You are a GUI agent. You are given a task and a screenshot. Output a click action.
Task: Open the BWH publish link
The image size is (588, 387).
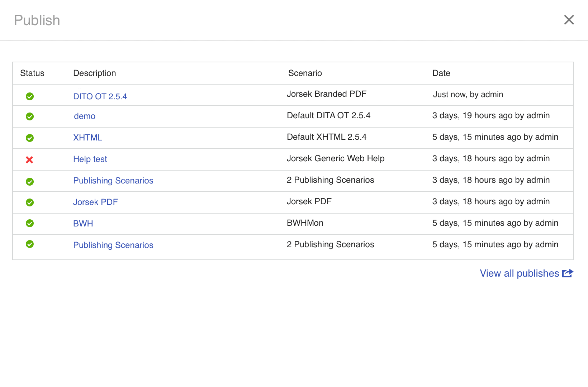click(x=83, y=224)
